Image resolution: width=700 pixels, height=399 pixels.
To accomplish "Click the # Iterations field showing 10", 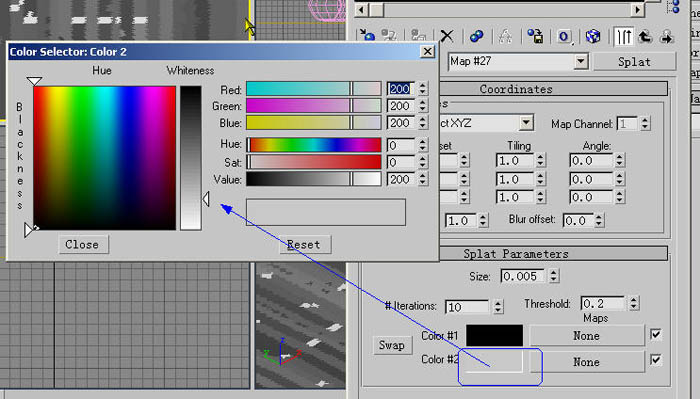I will coord(467,307).
